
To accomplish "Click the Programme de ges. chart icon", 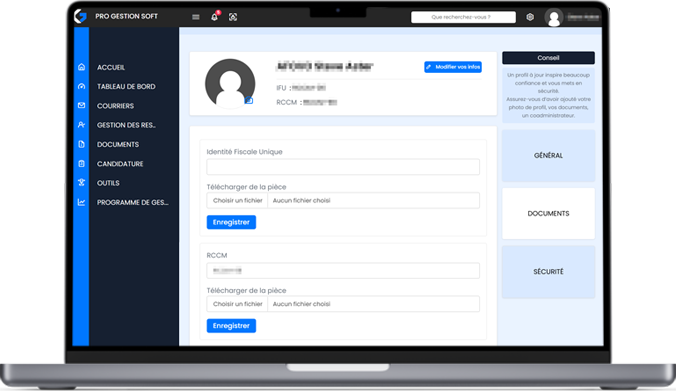I will [81, 202].
